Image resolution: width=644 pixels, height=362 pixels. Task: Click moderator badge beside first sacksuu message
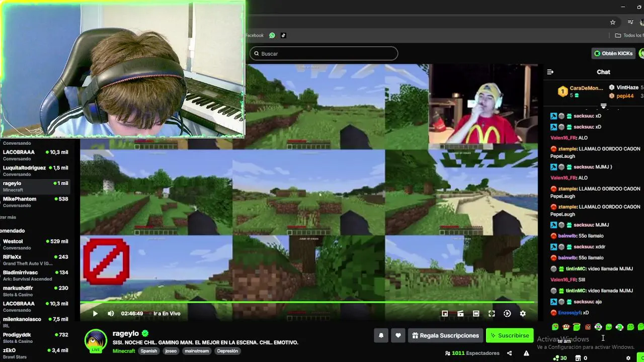pyautogui.click(x=554, y=116)
